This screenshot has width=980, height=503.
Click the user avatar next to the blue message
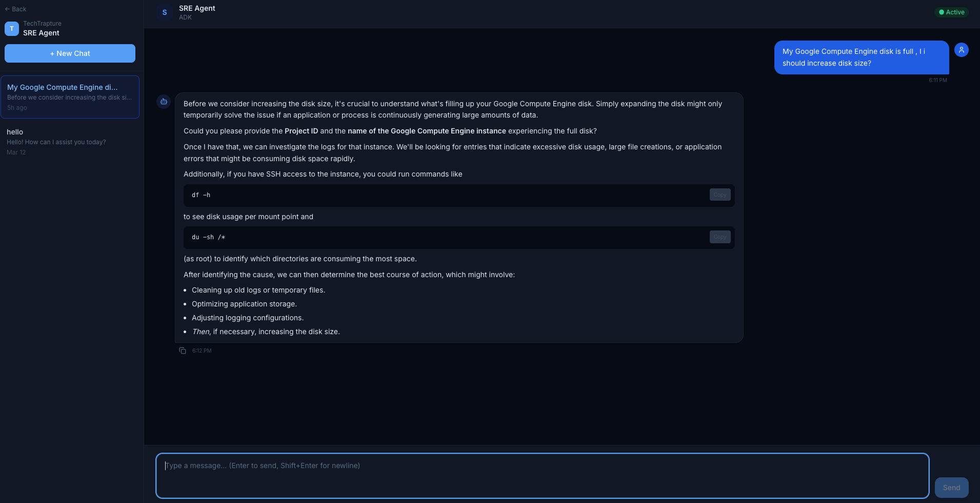[x=962, y=49]
